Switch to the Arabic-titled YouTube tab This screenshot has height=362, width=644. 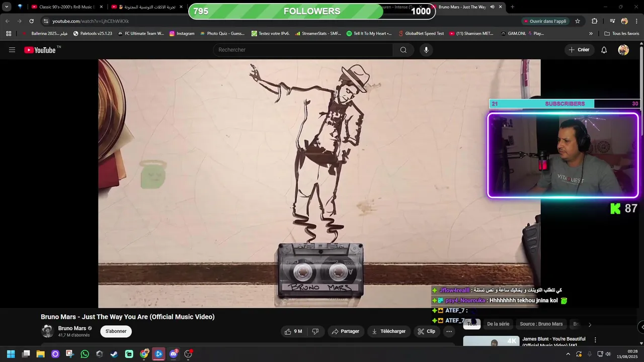[145, 7]
